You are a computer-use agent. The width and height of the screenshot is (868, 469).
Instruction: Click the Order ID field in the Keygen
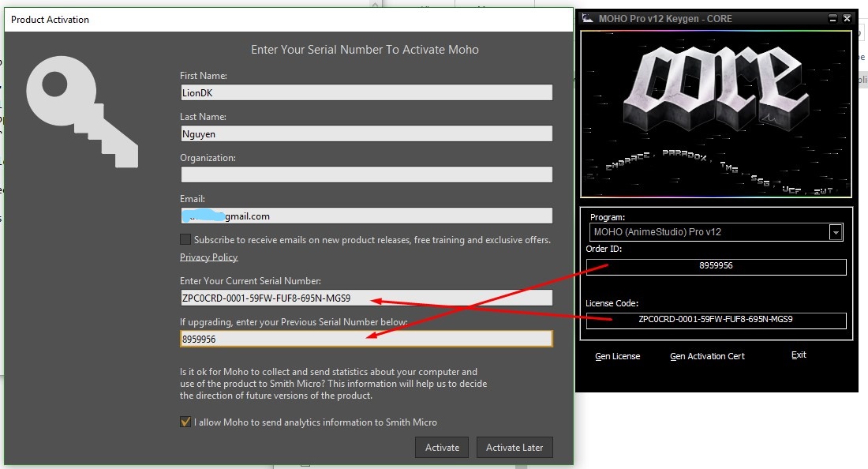coord(716,266)
